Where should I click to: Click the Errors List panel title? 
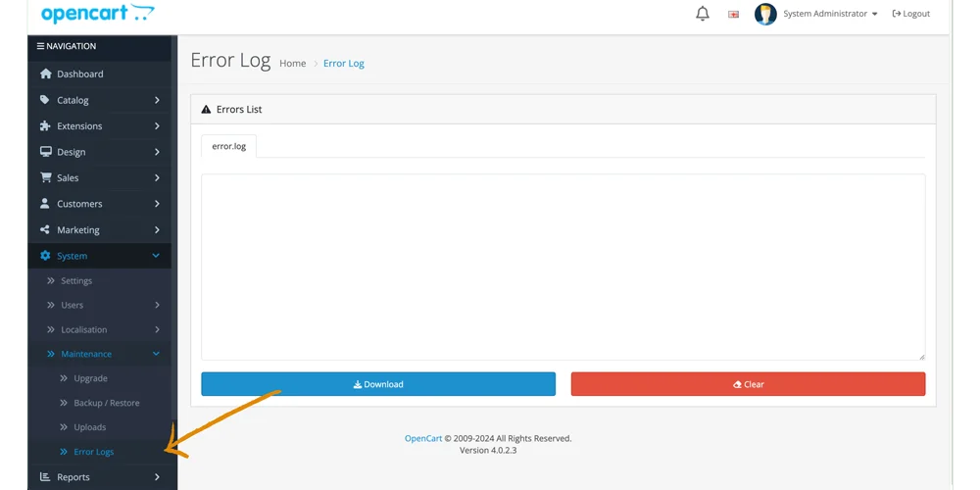coord(239,110)
